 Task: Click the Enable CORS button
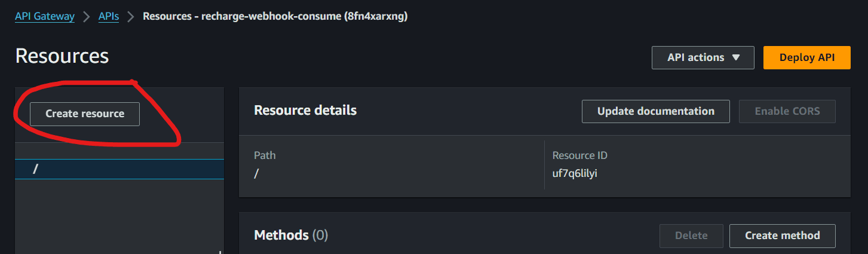click(787, 111)
